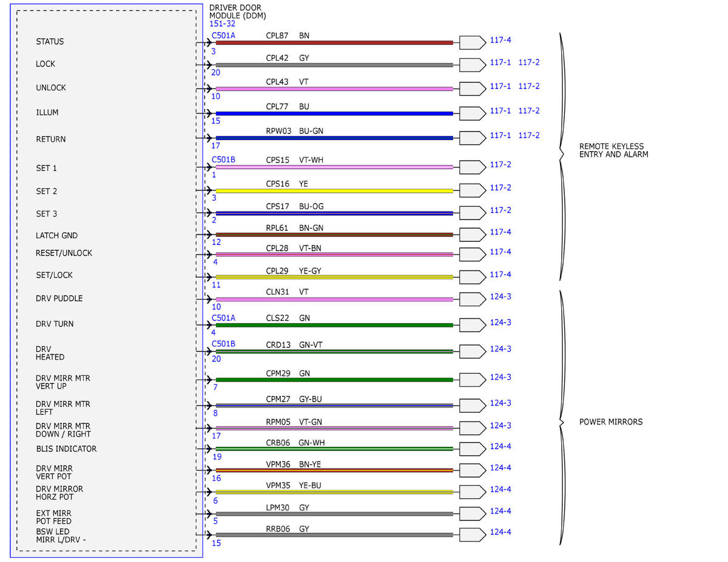Select the ILLUM pin label
The image size is (728, 562).
click(47, 113)
